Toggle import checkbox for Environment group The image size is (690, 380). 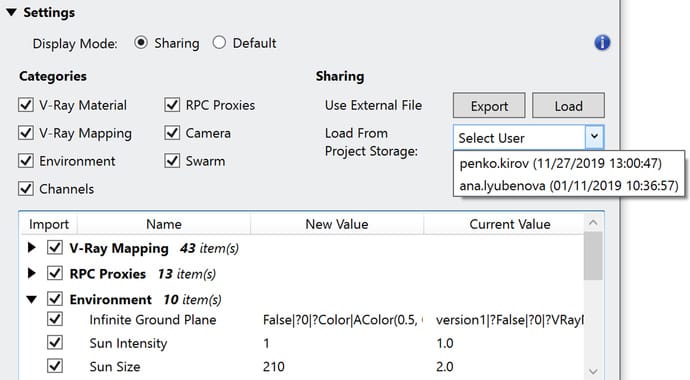pos(55,299)
